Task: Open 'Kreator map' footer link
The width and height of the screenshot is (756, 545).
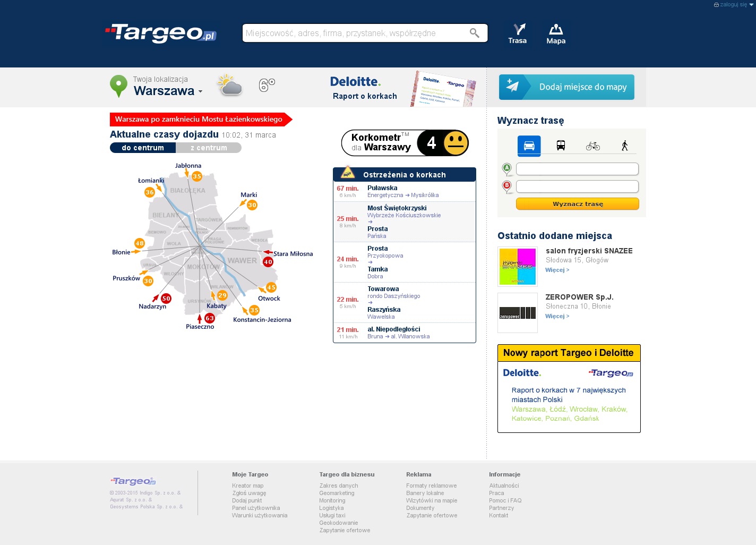Action: click(x=247, y=486)
